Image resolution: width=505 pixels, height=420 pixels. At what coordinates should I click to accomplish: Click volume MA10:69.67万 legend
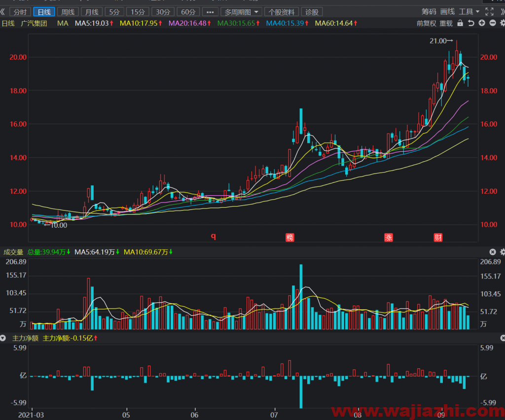click(148, 252)
